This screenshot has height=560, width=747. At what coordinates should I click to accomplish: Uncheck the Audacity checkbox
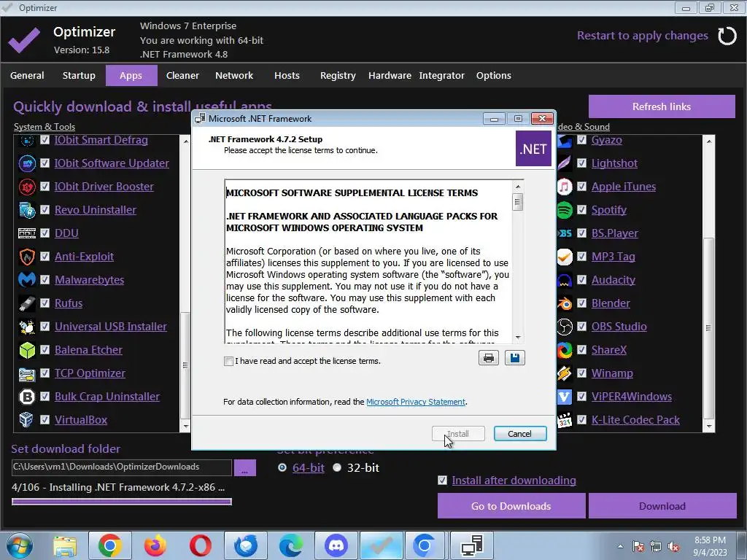(x=581, y=279)
